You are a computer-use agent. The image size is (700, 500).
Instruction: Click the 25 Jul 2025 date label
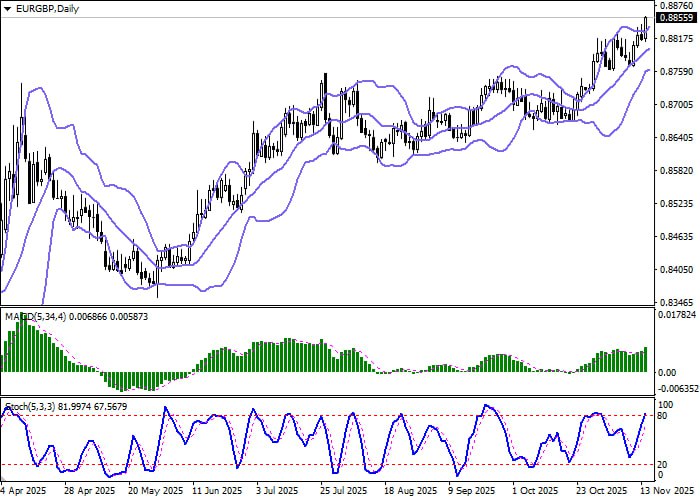point(343,491)
